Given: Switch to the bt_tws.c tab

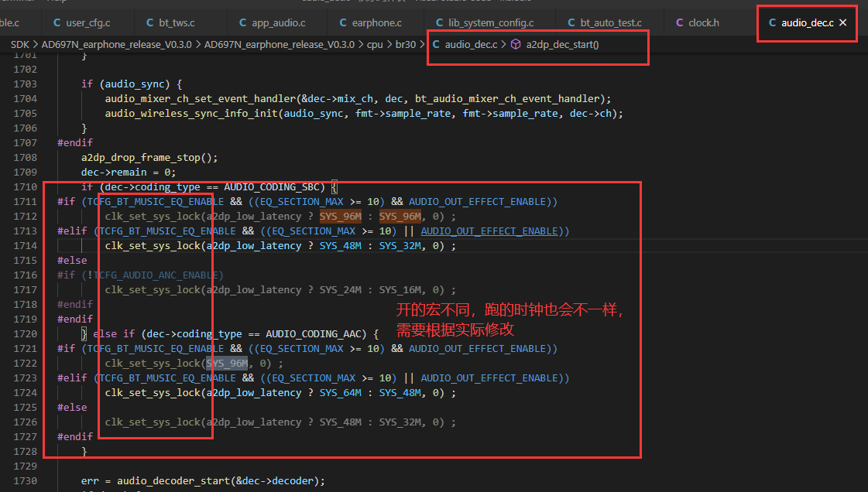Looking at the screenshot, I should click(170, 22).
